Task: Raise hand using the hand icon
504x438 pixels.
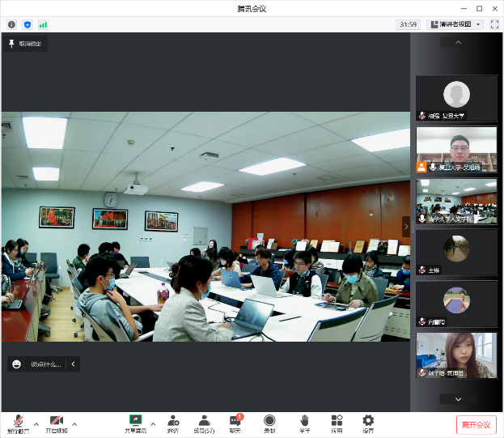Action: pyautogui.click(x=304, y=423)
